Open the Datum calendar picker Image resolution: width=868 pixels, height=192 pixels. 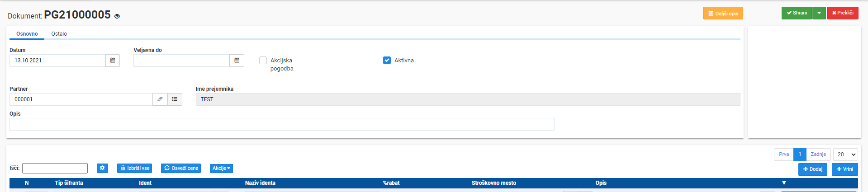click(113, 61)
